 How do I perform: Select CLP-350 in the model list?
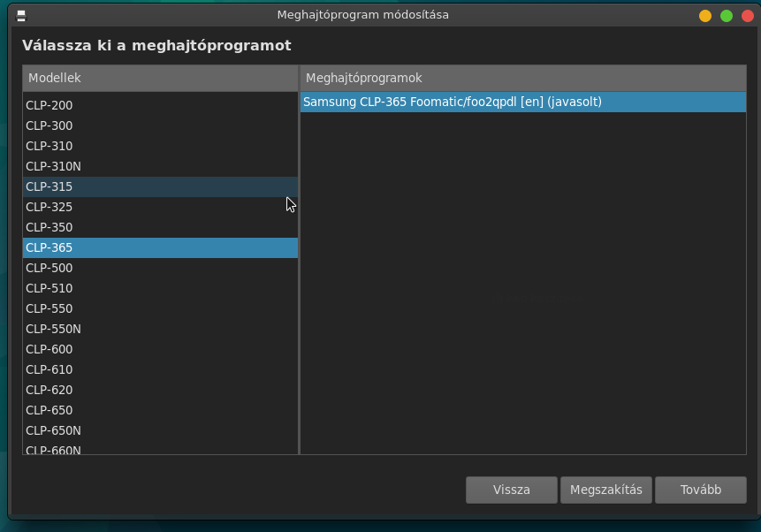click(x=160, y=228)
